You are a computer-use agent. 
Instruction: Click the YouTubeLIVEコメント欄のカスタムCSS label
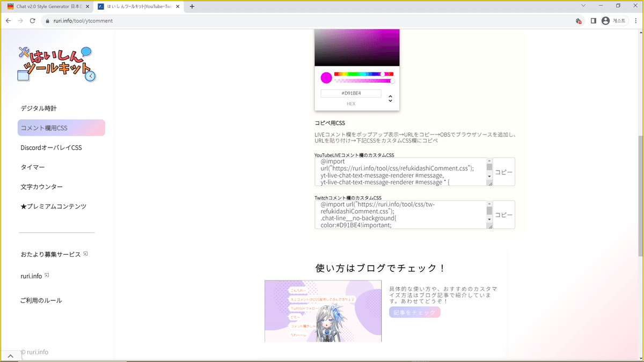point(354,155)
